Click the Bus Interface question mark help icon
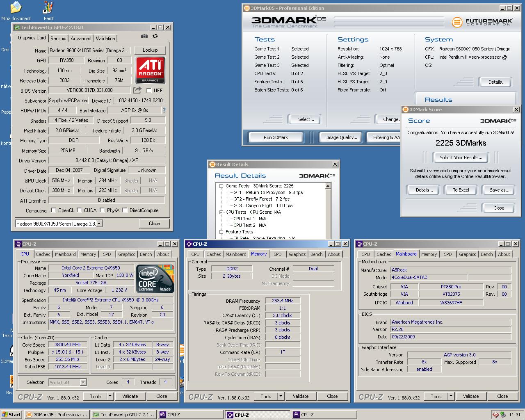525x420 pixels. [164, 110]
